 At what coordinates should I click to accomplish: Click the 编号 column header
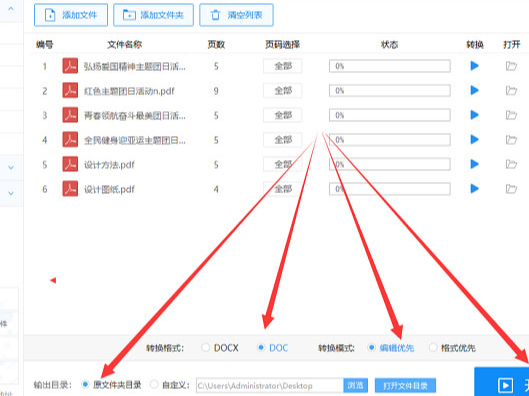[x=45, y=44]
